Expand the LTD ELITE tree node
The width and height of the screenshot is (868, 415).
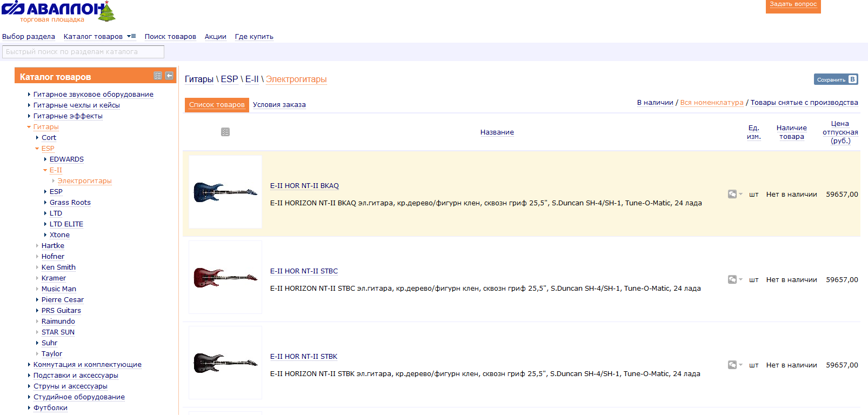tap(45, 224)
